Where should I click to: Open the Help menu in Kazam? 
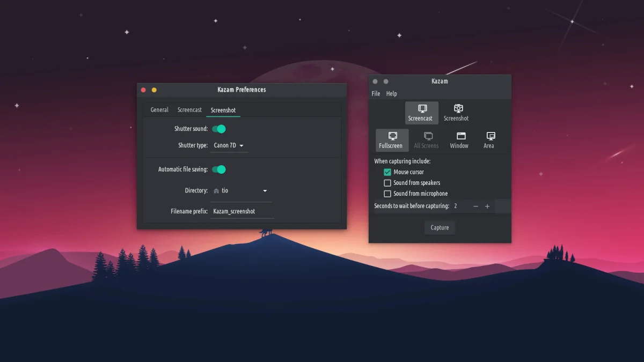[x=392, y=94]
